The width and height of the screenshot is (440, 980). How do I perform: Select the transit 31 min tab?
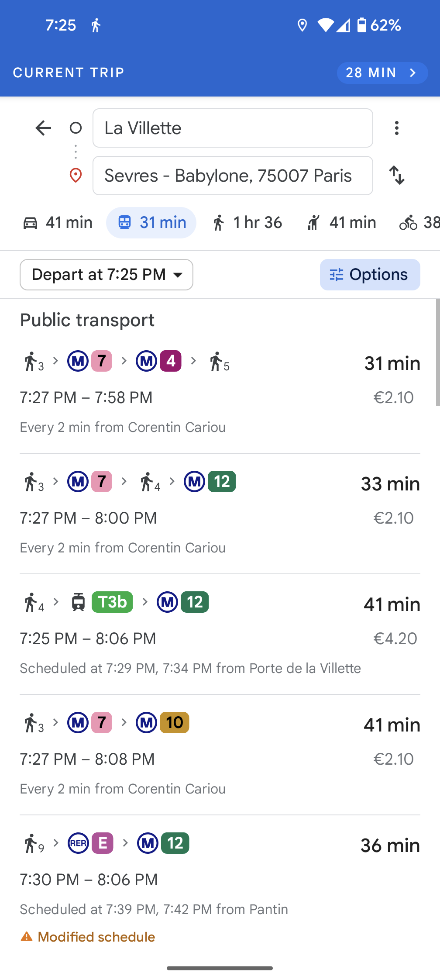[151, 223]
